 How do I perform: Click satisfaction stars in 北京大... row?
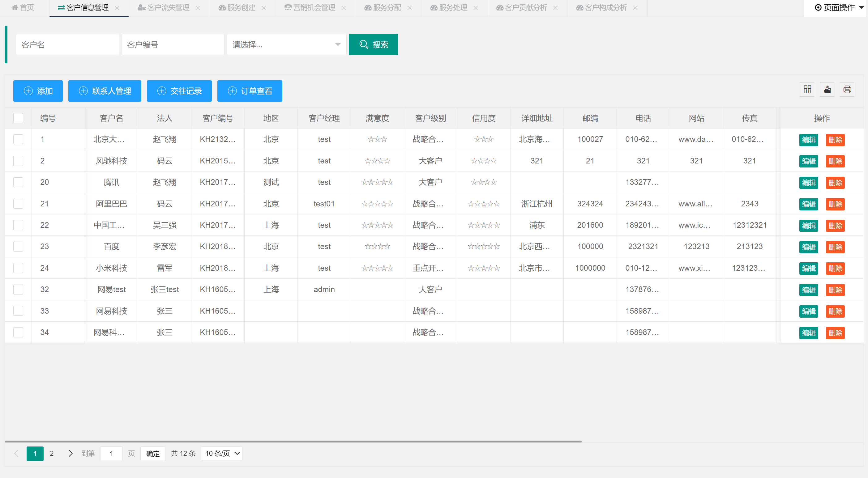tap(377, 139)
